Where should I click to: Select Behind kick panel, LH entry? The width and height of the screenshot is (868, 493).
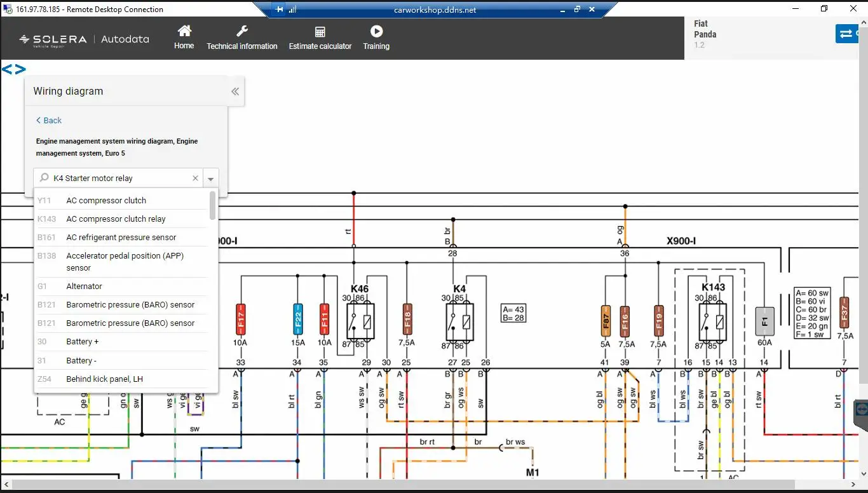[x=104, y=379]
